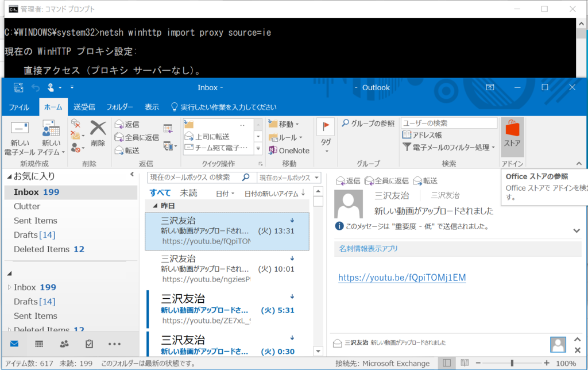Expand the quick steps gallery
This screenshot has width=588, height=370.
coord(258,149)
